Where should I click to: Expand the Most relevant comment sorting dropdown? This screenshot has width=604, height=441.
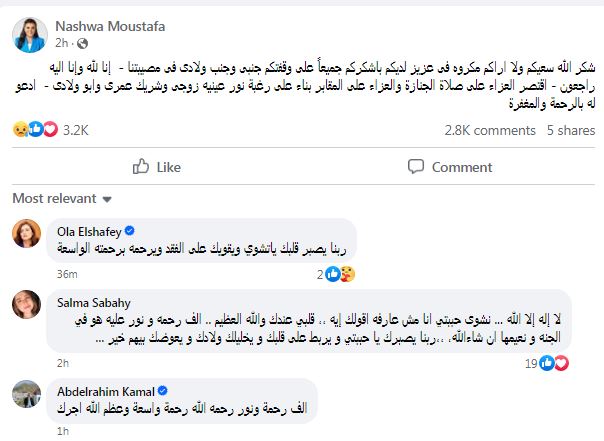click(x=61, y=197)
